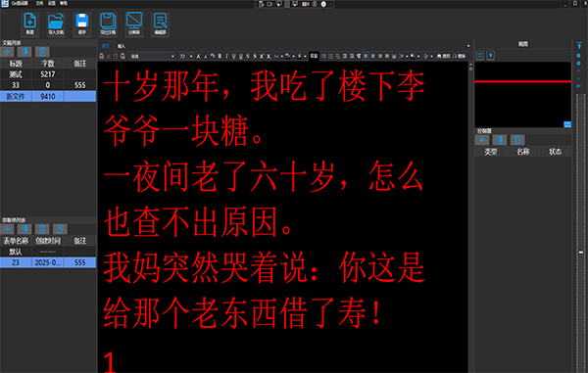Click the text highlight color swatch

[x=287, y=56]
